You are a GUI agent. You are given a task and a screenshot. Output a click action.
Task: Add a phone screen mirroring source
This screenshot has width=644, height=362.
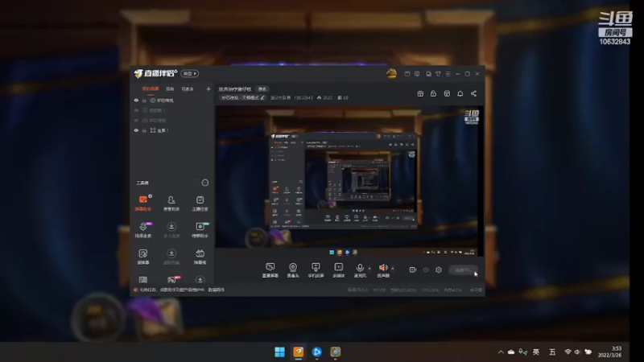[316, 270]
